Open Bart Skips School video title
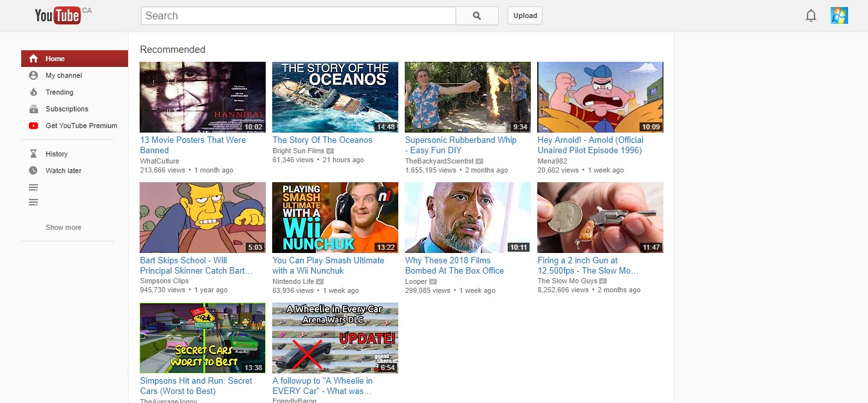The height and width of the screenshot is (403, 868). 196,265
